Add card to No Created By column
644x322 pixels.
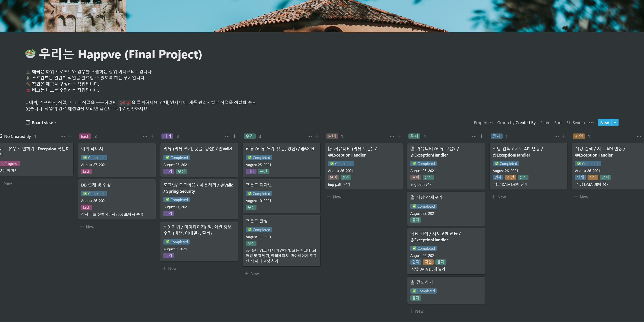coord(70,136)
